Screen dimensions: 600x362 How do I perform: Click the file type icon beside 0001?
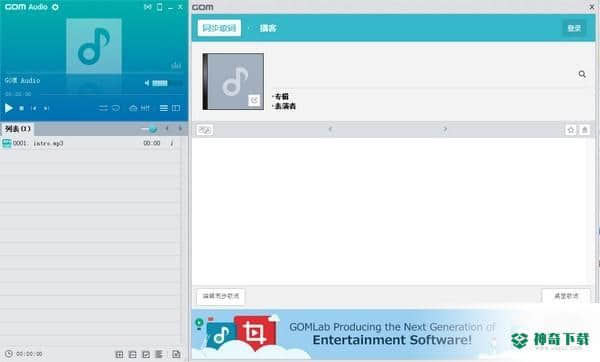click(x=7, y=143)
